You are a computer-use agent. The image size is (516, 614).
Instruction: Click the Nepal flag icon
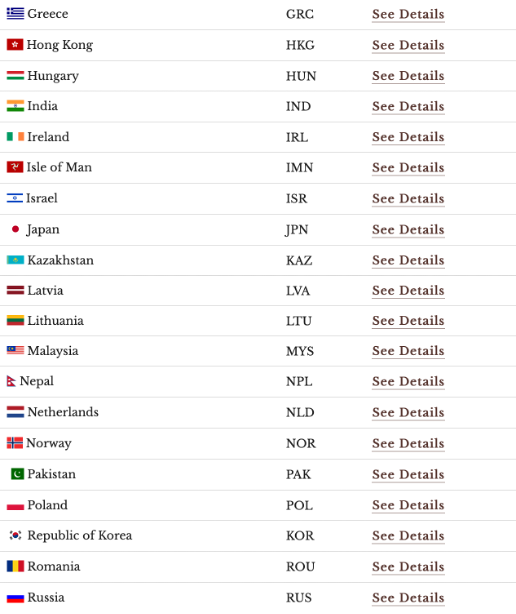[x=11, y=381]
